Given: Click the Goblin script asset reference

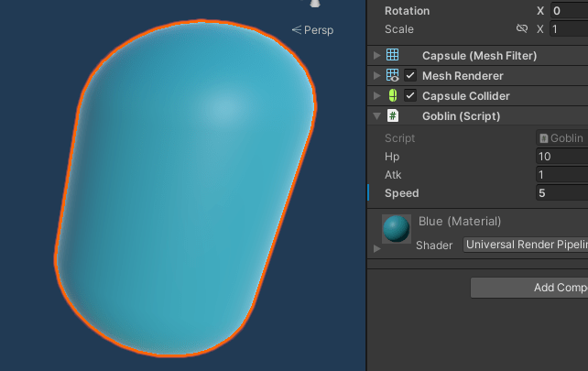Looking at the screenshot, I should (562, 138).
